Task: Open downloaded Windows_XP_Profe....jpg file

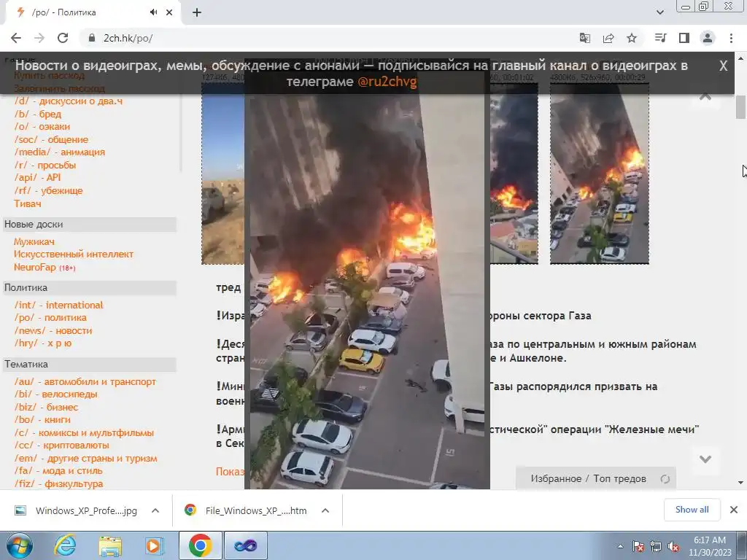Action: point(76,510)
